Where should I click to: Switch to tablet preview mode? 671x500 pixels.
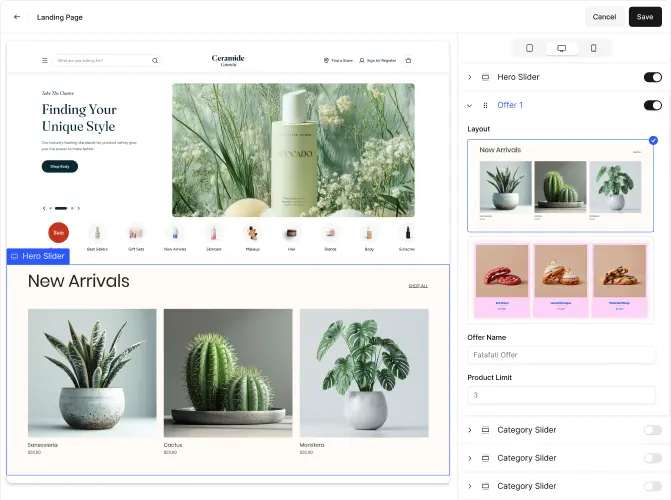coord(529,48)
